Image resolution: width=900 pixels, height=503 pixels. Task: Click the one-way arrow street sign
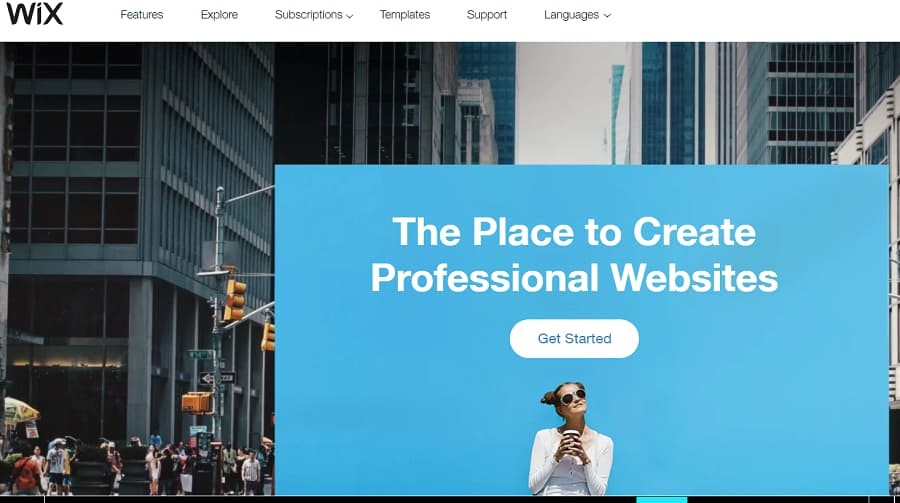click(x=217, y=378)
